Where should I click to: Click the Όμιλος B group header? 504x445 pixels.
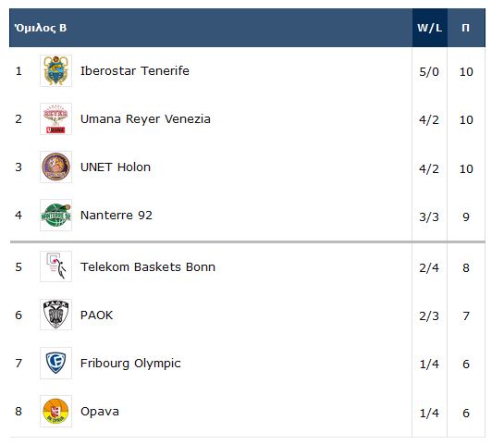click(x=41, y=28)
